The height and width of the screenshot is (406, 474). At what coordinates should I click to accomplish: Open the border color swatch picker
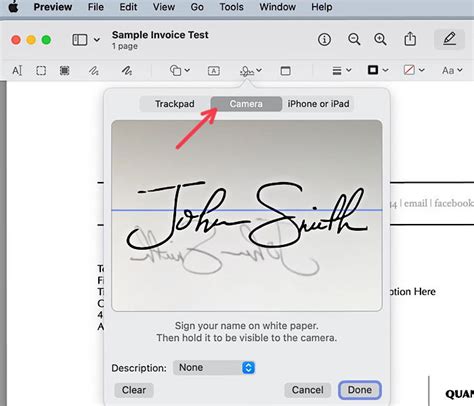click(378, 70)
